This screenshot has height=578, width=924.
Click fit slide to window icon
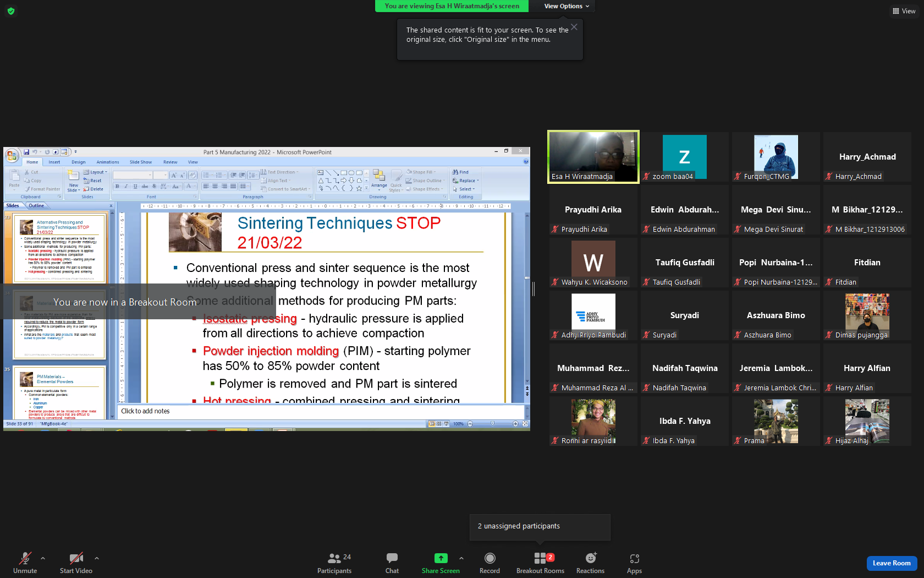click(525, 424)
